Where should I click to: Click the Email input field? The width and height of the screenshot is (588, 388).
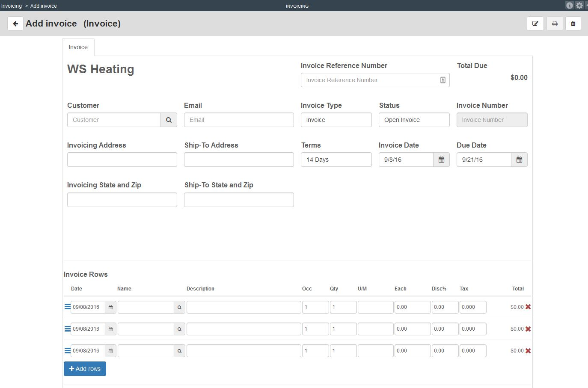tap(239, 120)
